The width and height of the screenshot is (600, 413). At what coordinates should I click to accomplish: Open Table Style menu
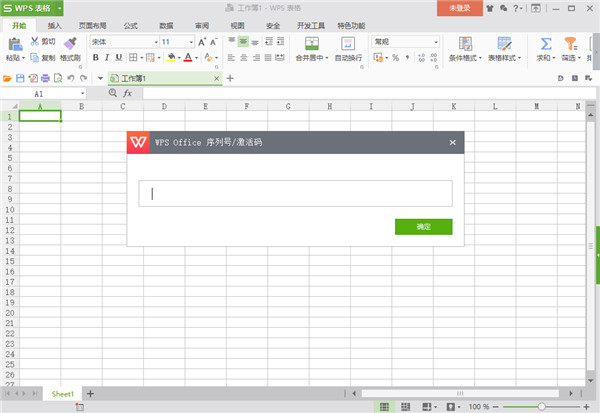tap(504, 50)
